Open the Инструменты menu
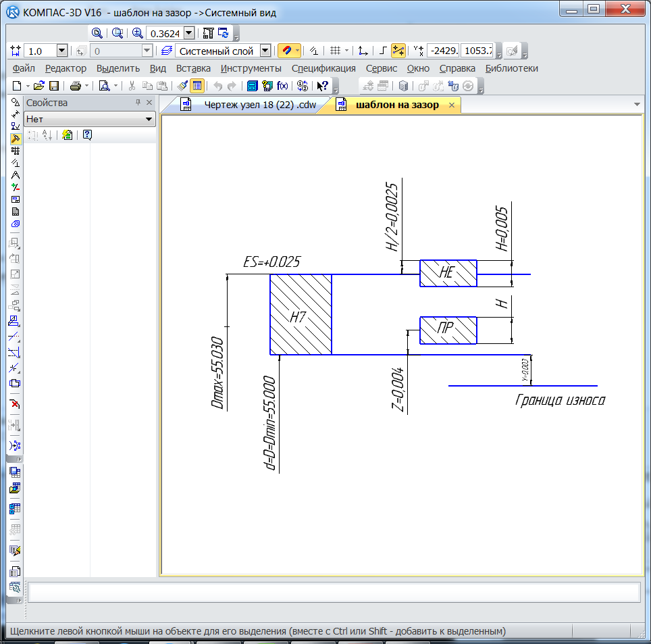This screenshot has width=651, height=644. [251, 68]
